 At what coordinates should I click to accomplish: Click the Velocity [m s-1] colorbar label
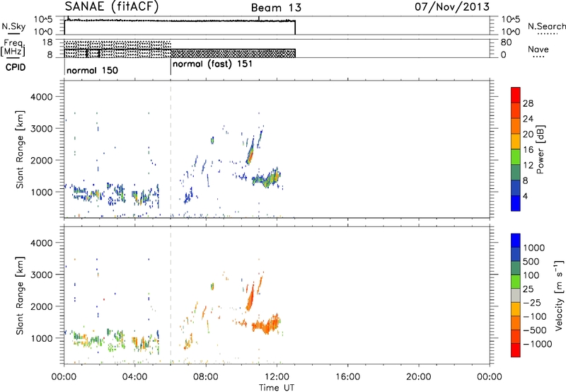click(560, 295)
